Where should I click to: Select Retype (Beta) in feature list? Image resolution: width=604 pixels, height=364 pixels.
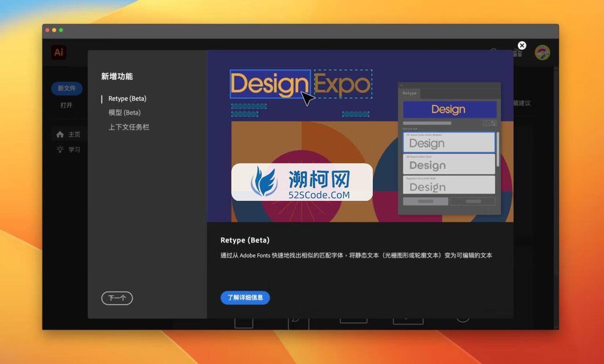click(127, 99)
